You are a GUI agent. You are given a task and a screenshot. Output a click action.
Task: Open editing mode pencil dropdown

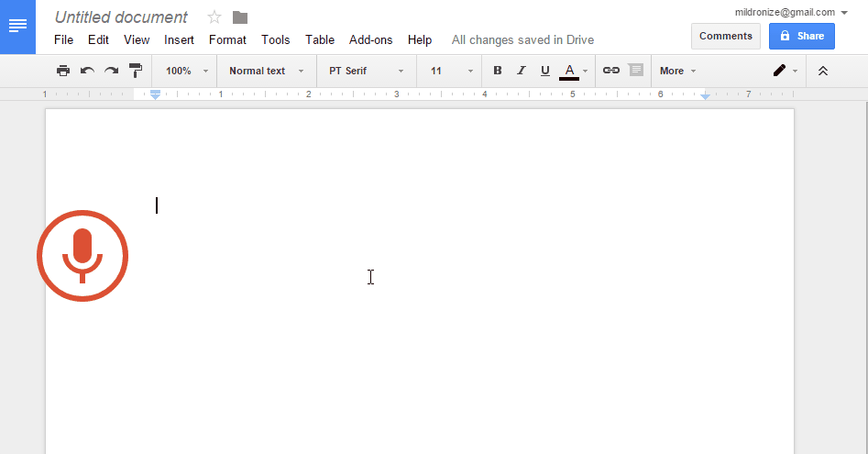click(x=785, y=71)
